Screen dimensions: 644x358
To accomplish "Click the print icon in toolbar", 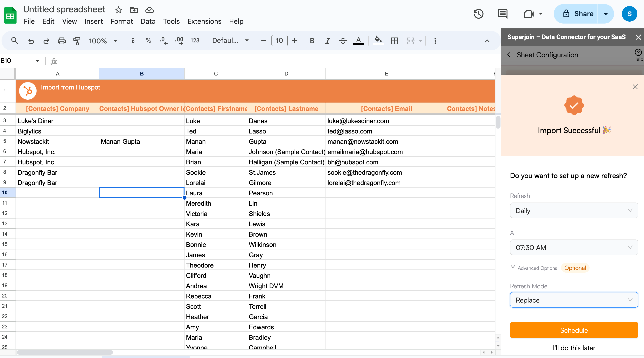I will click(x=61, y=41).
